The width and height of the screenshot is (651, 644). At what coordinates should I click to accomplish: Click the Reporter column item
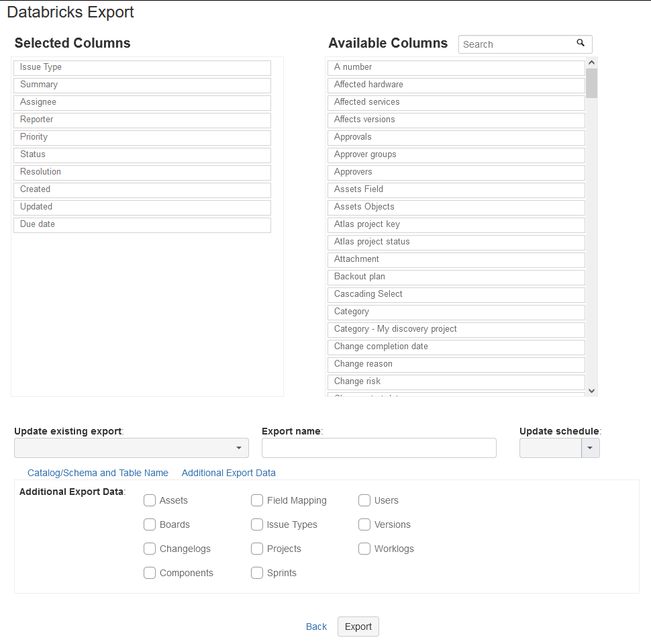point(142,120)
